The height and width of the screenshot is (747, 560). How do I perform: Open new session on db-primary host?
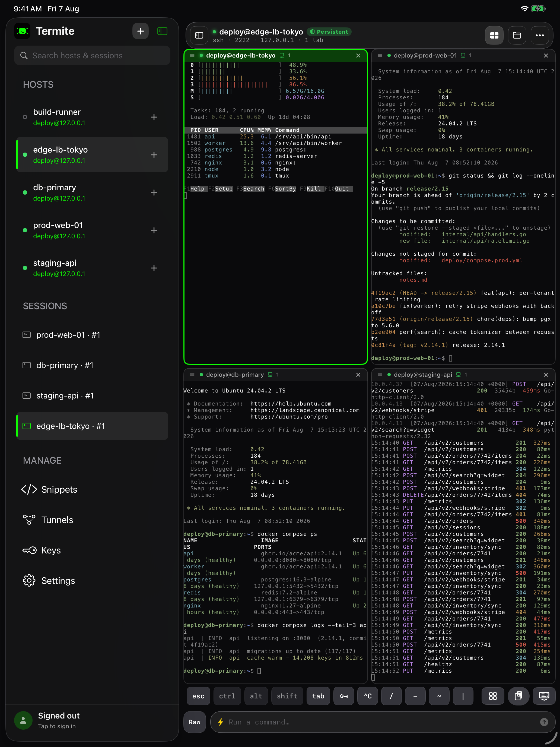154,192
